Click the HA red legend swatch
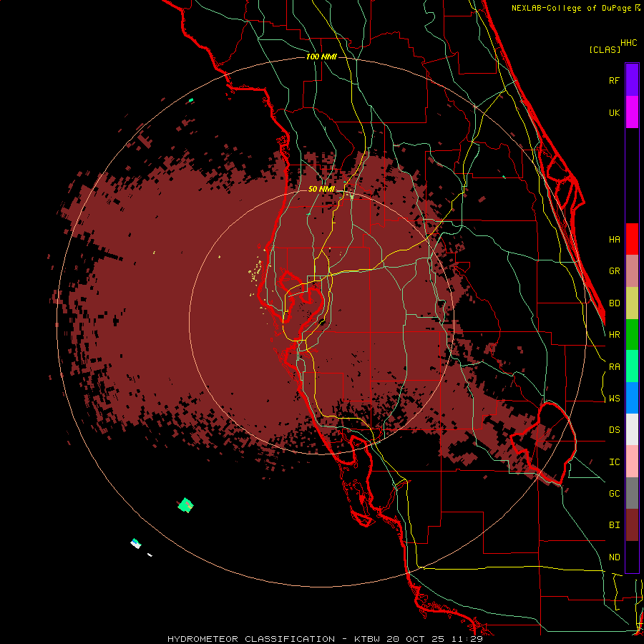This screenshot has height=644, width=644. 632,239
